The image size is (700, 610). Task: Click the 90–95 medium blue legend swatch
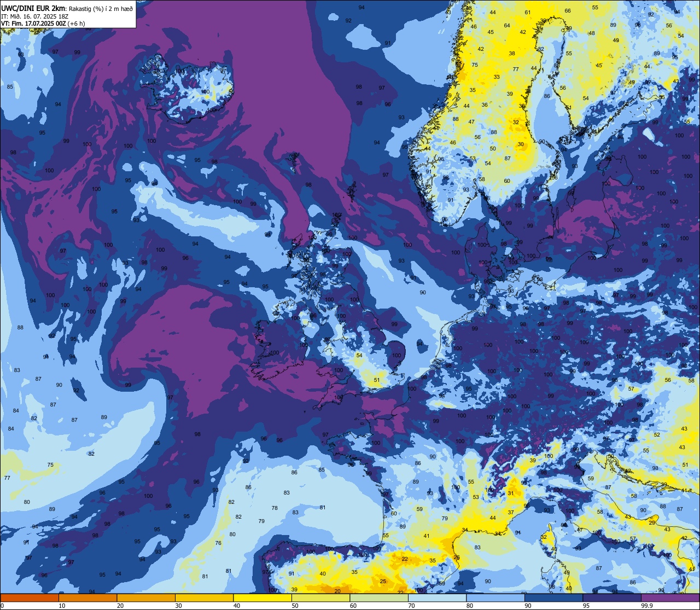tap(553, 597)
